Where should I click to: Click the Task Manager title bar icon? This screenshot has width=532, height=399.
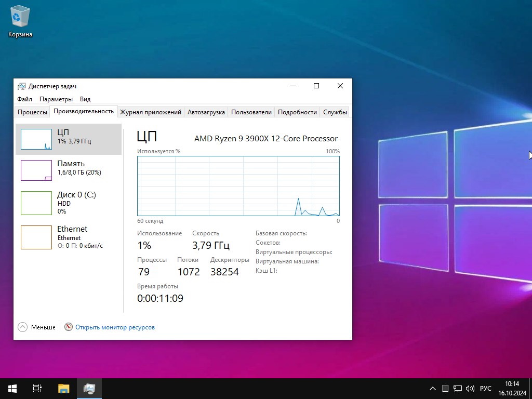22,86
